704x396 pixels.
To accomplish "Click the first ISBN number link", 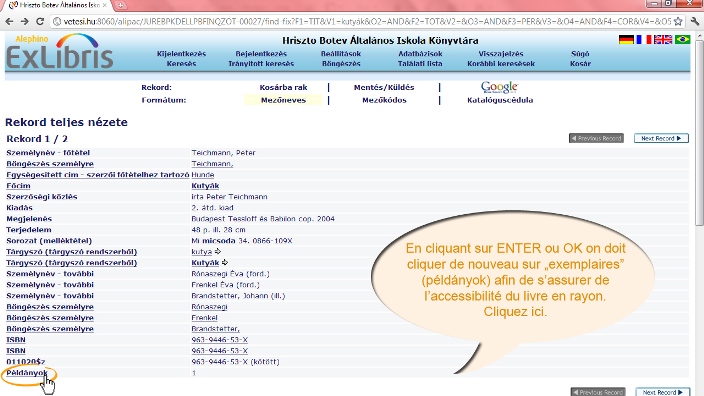I will pos(220,340).
